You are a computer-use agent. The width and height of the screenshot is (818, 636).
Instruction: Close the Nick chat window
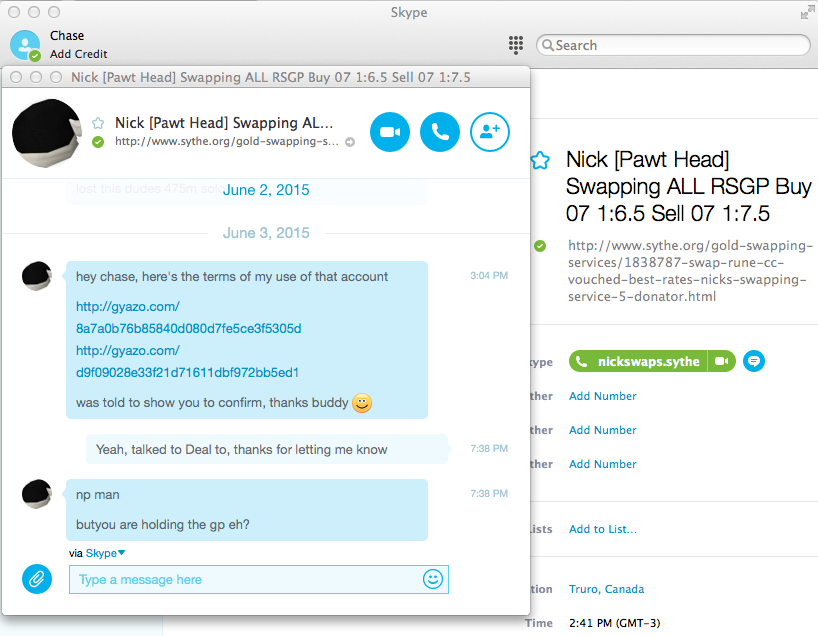[x=16, y=77]
